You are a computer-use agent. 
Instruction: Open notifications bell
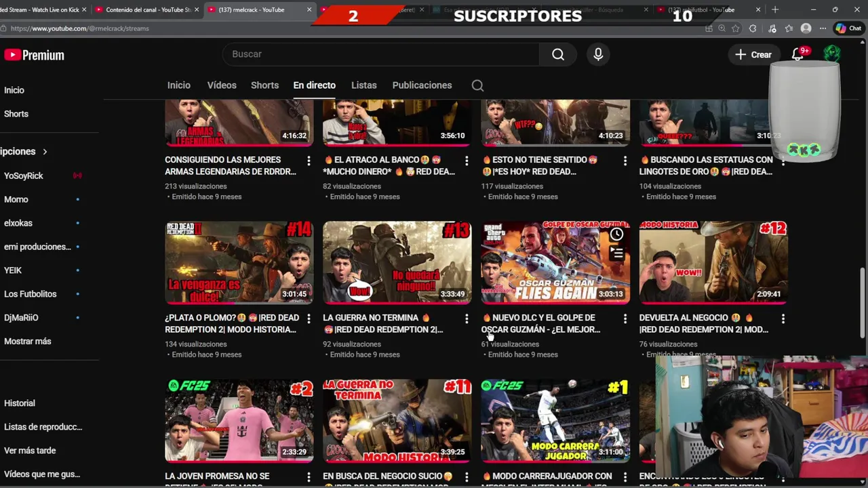click(x=797, y=54)
